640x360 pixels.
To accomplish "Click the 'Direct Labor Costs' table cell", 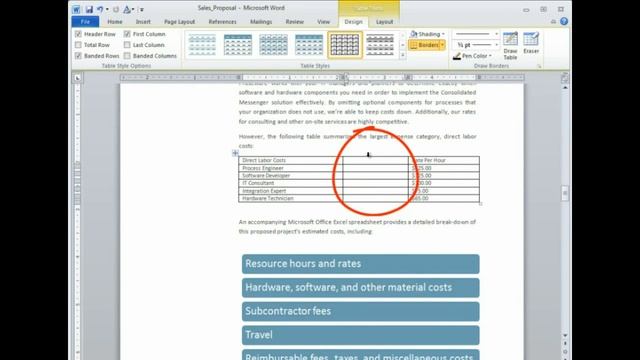I will pos(291,160).
